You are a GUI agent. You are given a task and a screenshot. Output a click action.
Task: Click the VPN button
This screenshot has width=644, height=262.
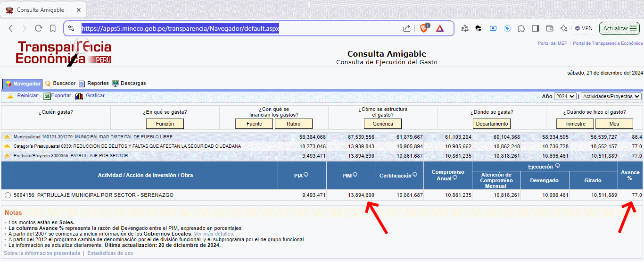click(584, 28)
